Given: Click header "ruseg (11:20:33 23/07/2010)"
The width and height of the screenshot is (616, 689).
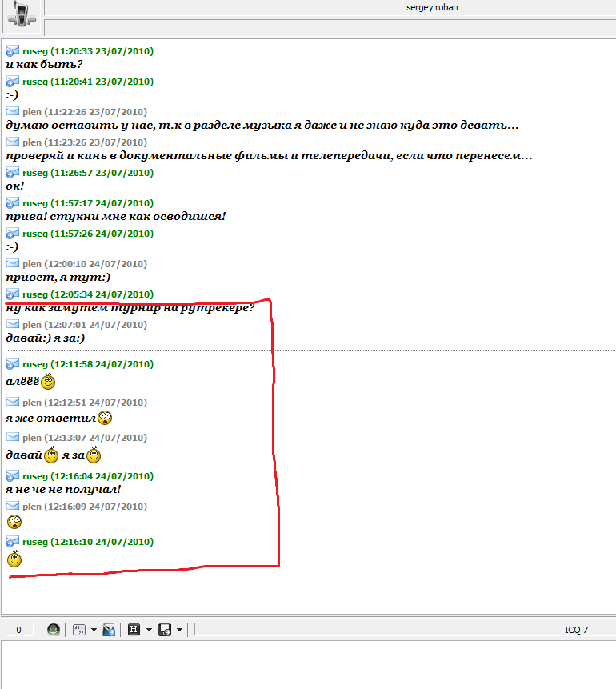Looking at the screenshot, I should pyautogui.click(x=88, y=51).
